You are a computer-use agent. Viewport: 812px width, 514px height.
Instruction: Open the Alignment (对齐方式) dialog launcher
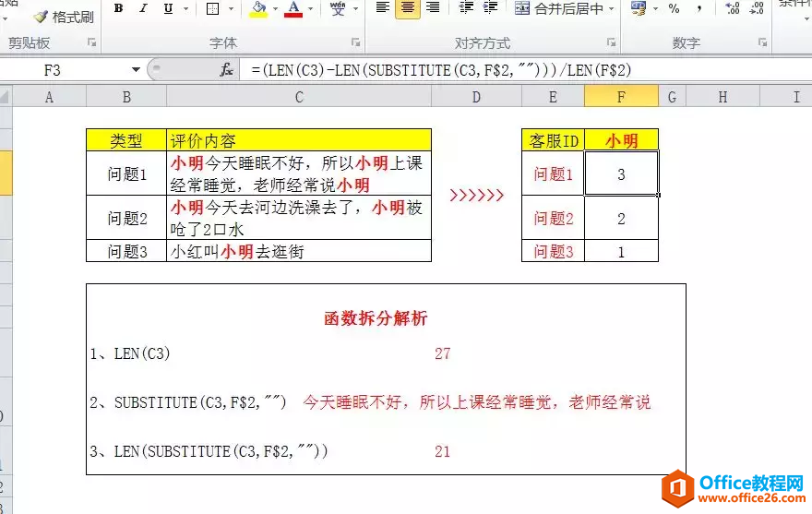[x=612, y=42]
